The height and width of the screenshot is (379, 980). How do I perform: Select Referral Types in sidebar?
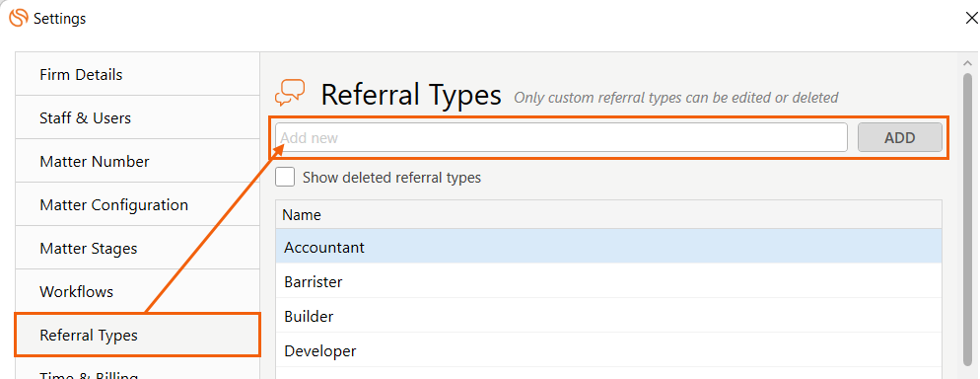click(x=137, y=335)
